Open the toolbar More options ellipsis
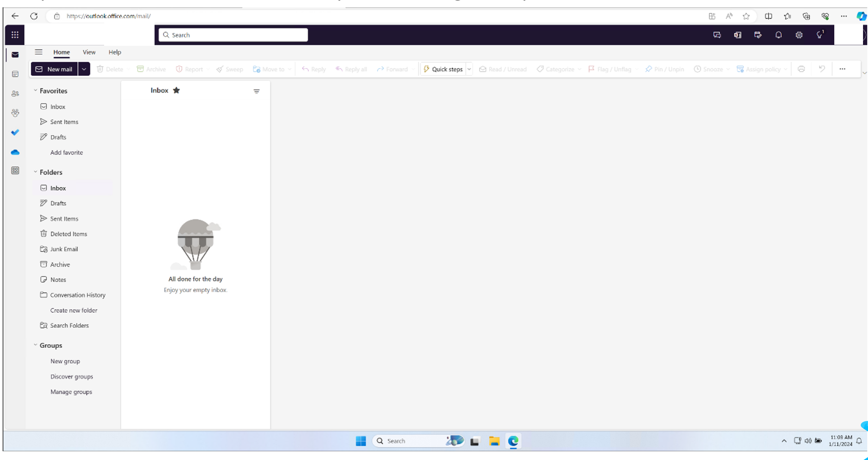This screenshot has height=460, width=868. [842, 69]
